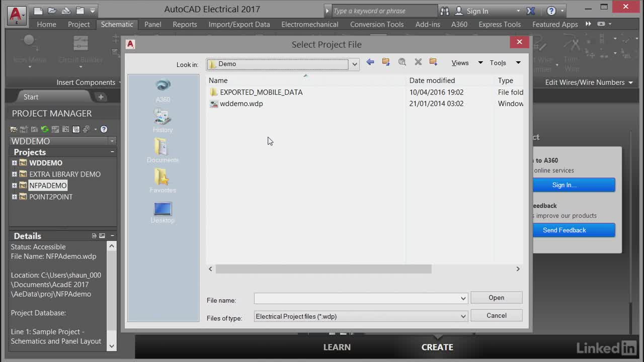
Task: Open the WDDEMO project selector dropdown
Action: coord(112,141)
